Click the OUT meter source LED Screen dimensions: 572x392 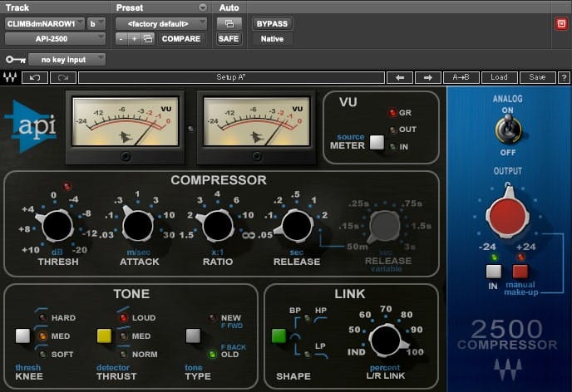point(393,130)
